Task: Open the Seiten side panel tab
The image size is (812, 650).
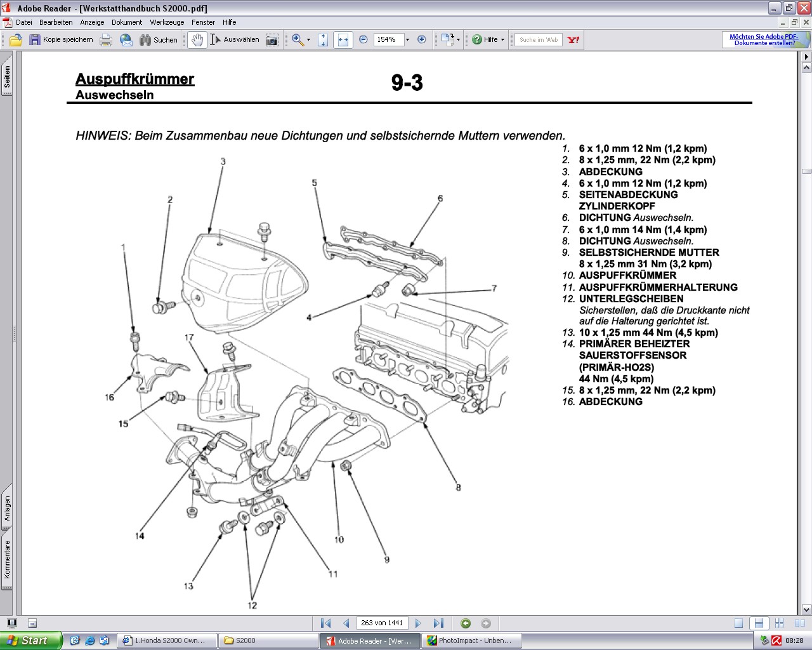Action: pyautogui.click(x=7, y=77)
